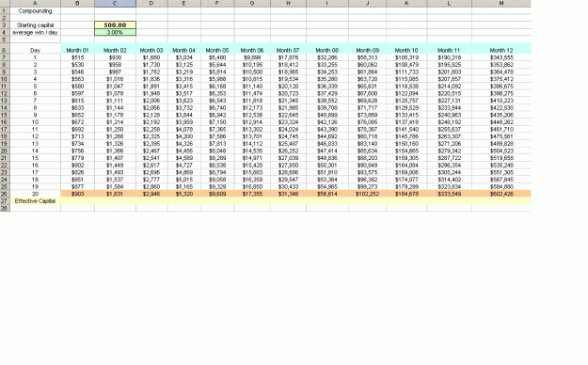Click the 'Day' header cell
Image resolution: width=588 pixels, height=365 pixels.
coord(35,50)
